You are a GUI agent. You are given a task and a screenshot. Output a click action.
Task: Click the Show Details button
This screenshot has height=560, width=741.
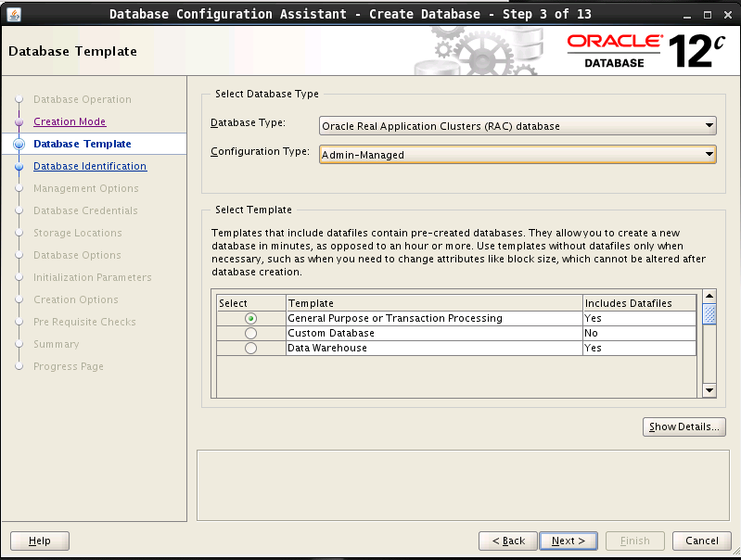pos(684,426)
